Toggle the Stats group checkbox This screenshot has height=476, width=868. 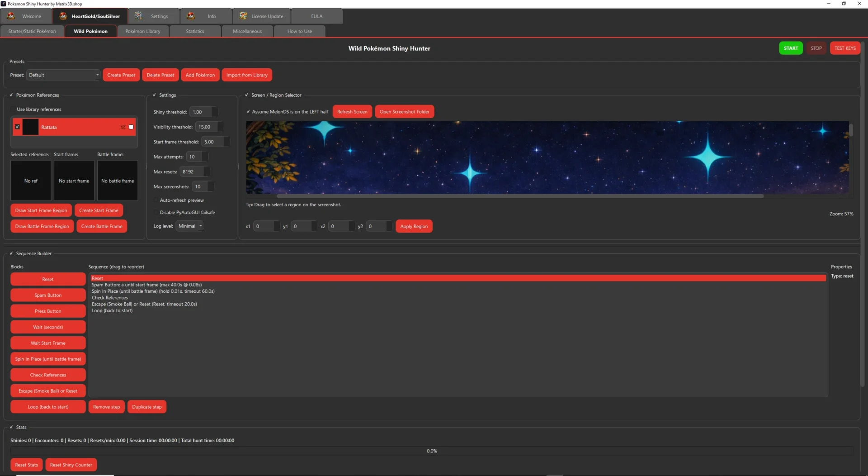[11, 427]
